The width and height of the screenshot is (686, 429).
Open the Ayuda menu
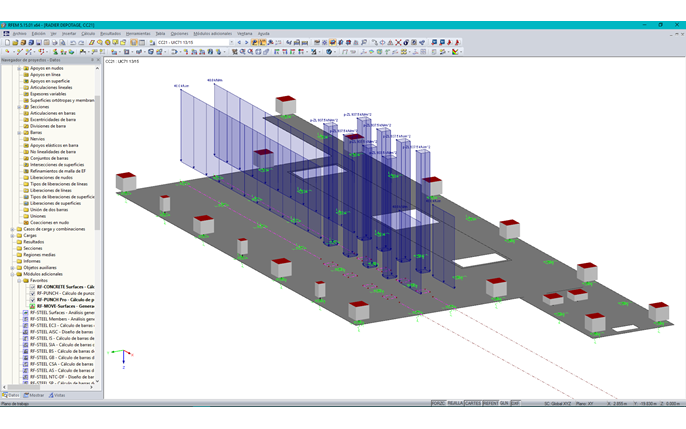point(263,34)
